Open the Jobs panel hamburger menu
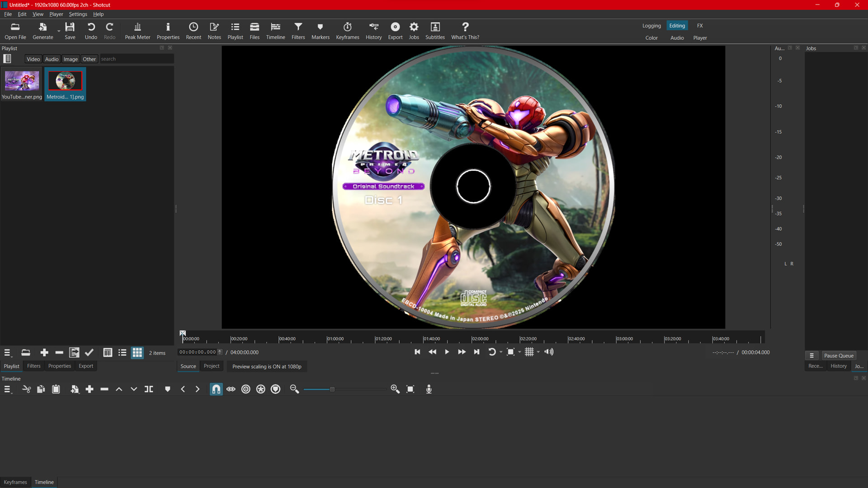868x488 pixels. (x=812, y=356)
